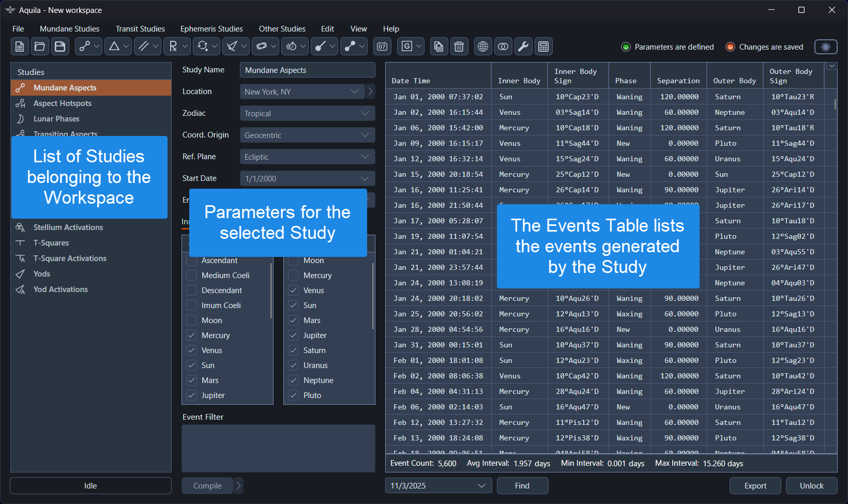The width and height of the screenshot is (848, 504).
Task: Select the Yod Activations study
Action: (60, 289)
